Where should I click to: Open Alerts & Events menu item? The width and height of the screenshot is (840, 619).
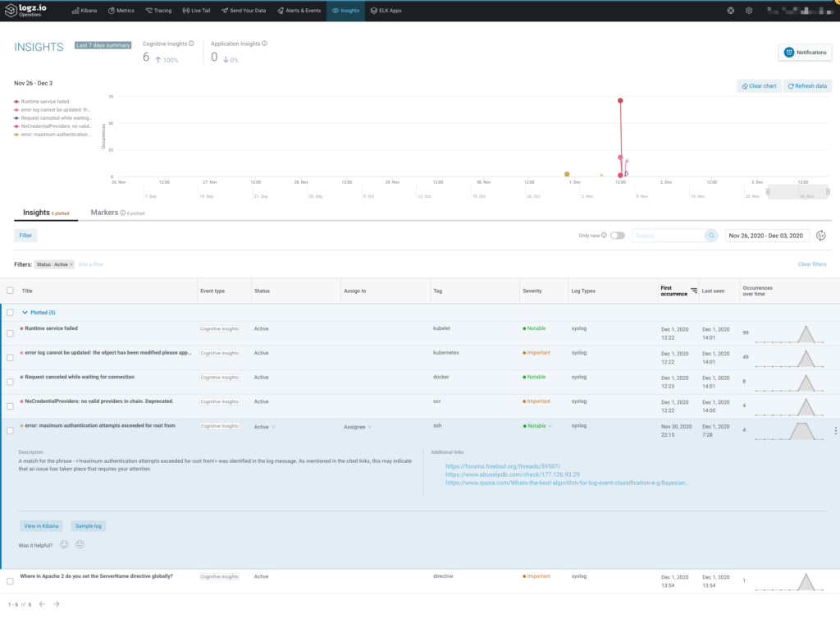(299, 10)
